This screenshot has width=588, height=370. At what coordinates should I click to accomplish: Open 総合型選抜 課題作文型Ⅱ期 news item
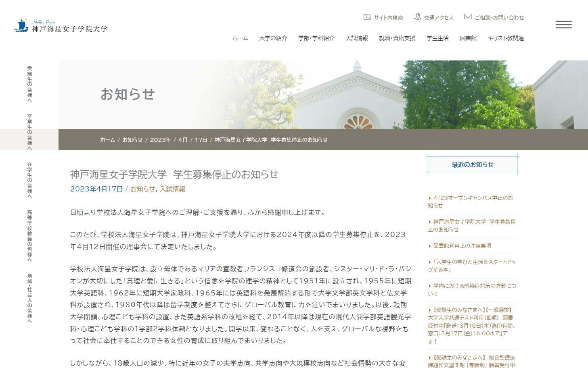(471, 361)
